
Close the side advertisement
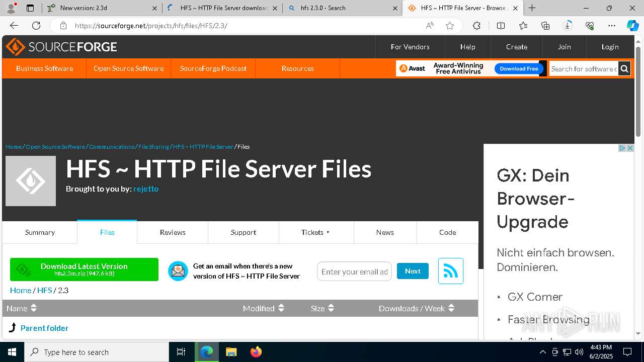pos(630,148)
